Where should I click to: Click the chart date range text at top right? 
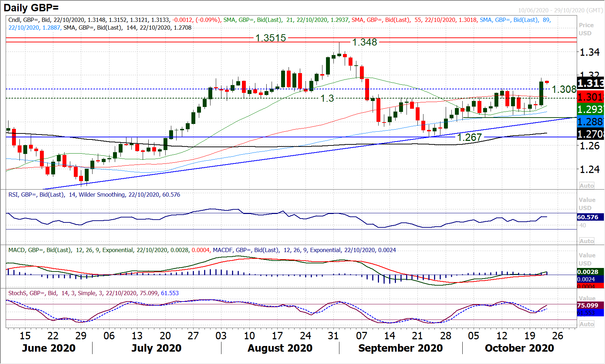[x=560, y=10]
